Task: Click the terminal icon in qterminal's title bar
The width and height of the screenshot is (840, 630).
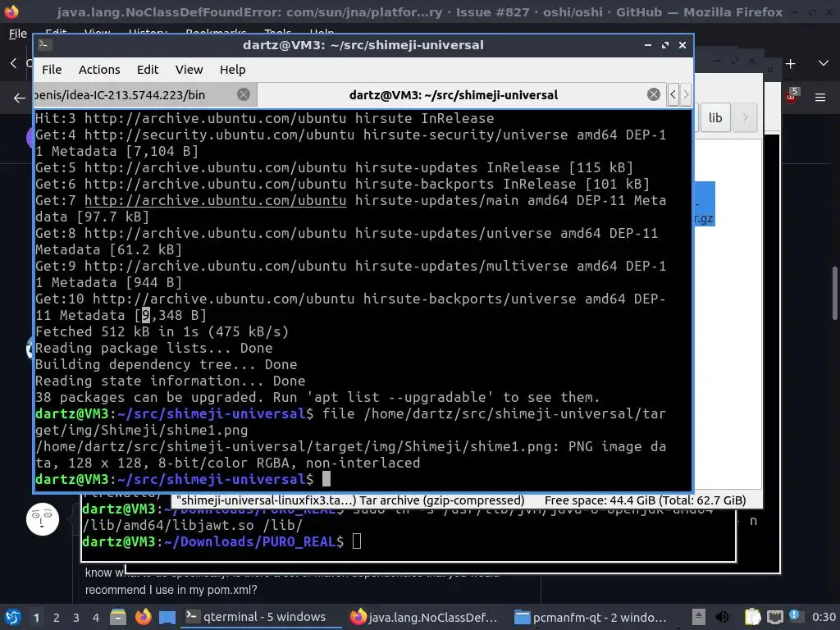Action: [44, 45]
